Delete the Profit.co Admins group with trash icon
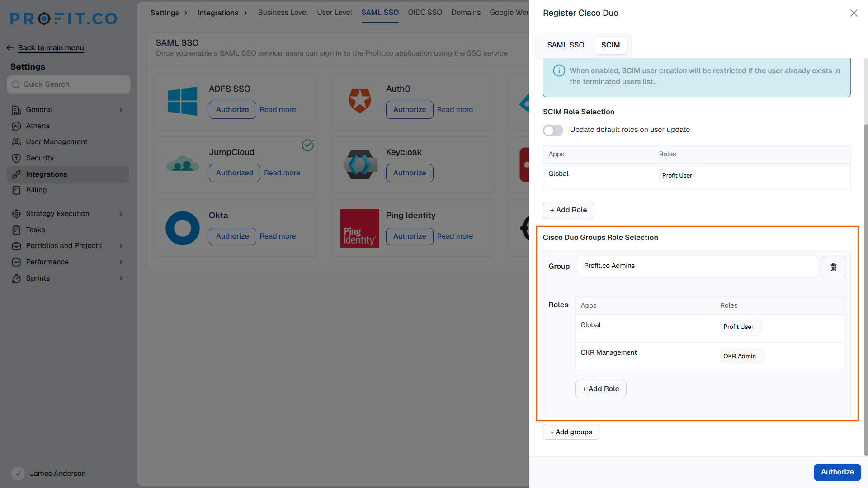 coord(833,267)
